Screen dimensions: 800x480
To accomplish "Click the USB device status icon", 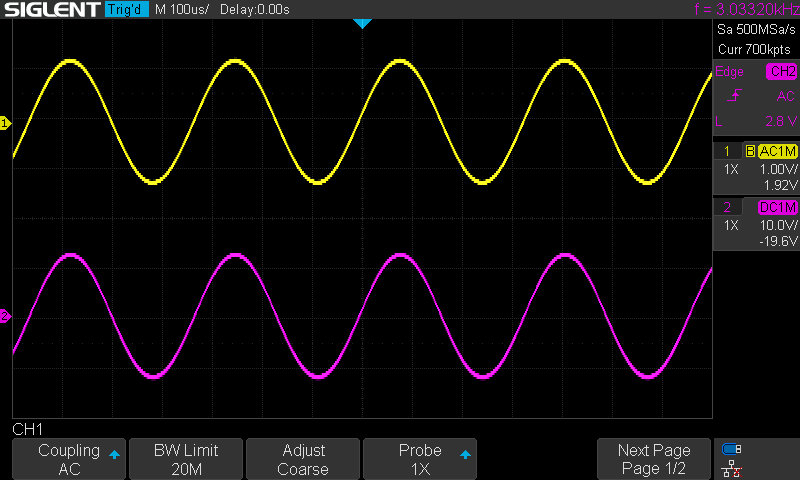I will 732,449.
